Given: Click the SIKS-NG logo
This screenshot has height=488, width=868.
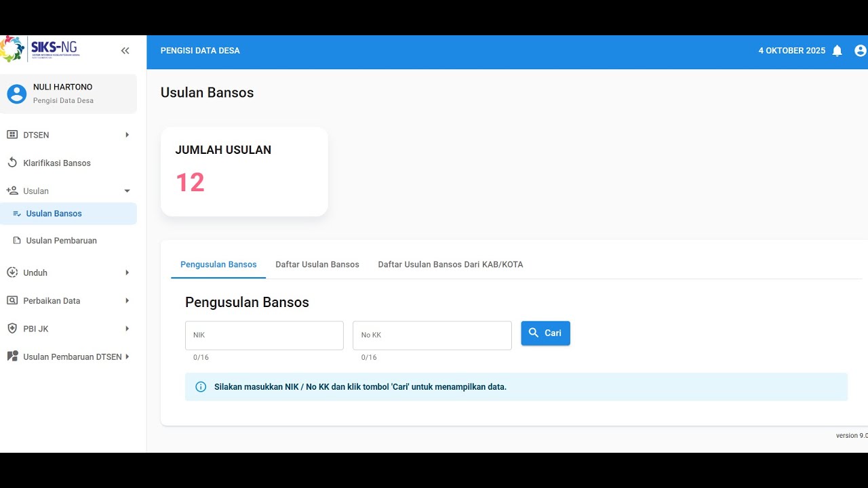Looking at the screenshot, I should pos(39,49).
